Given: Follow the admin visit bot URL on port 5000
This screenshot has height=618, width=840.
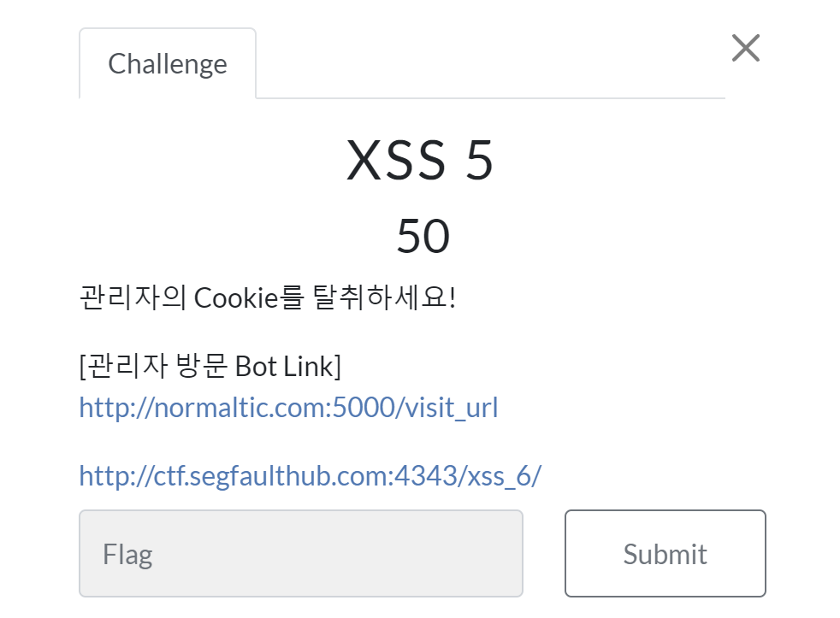Looking at the screenshot, I should point(288,408).
